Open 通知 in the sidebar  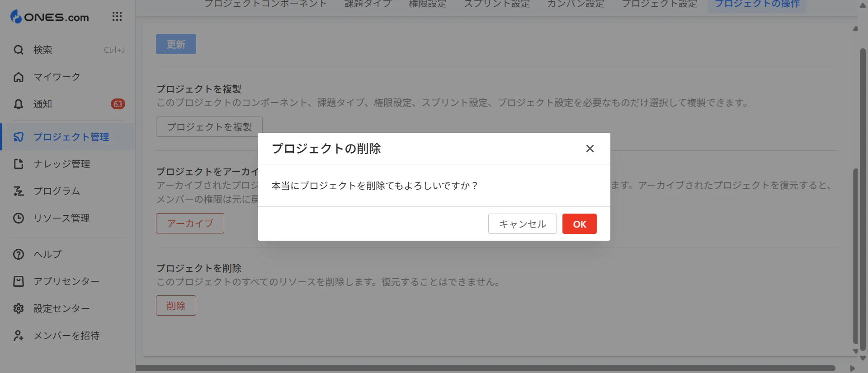(x=68, y=104)
